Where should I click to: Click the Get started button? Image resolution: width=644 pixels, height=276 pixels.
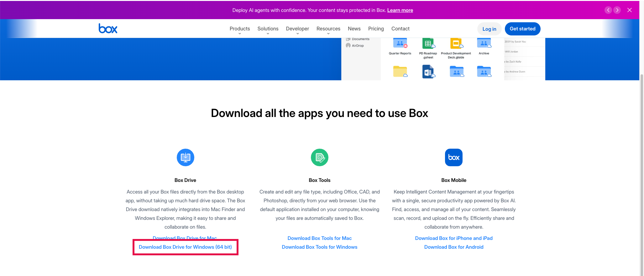(x=523, y=29)
